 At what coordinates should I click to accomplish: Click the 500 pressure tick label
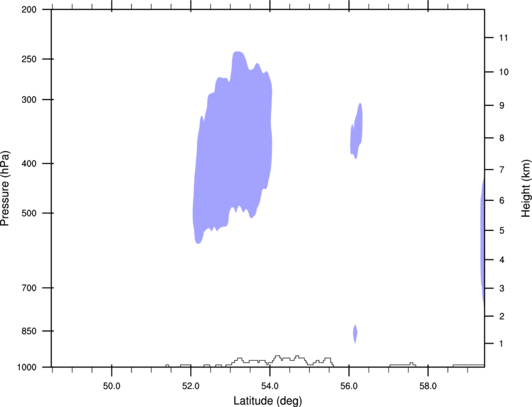coord(29,213)
